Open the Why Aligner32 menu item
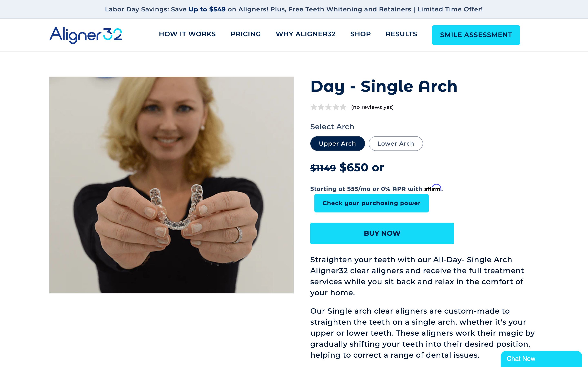 pos(305,34)
